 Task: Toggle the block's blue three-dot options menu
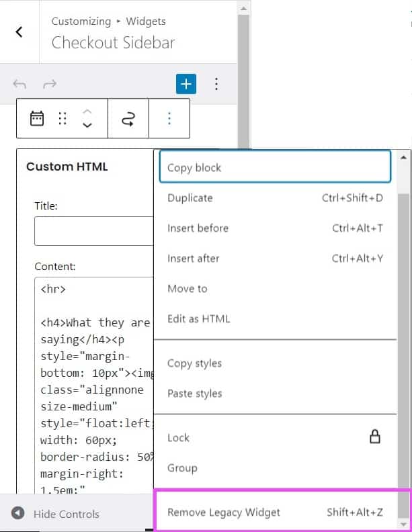[169, 119]
